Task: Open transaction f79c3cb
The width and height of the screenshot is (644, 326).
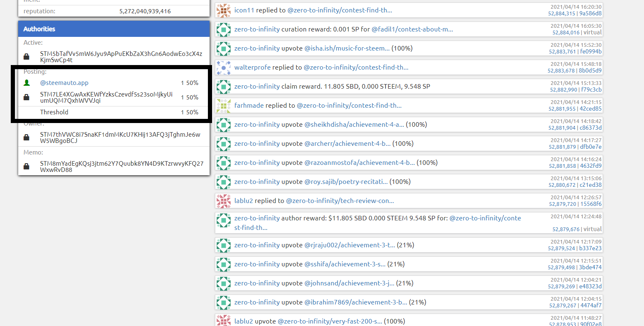Action: click(x=591, y=90)
